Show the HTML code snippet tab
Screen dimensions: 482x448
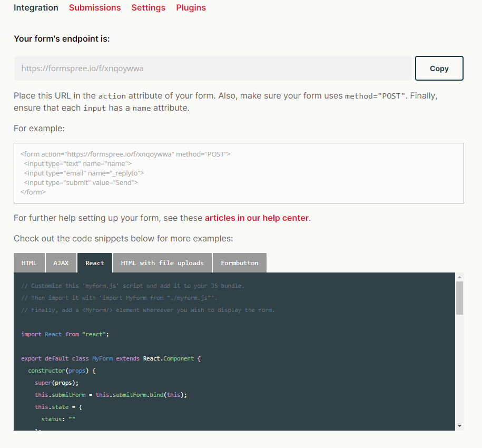click(x=29, y=263)
